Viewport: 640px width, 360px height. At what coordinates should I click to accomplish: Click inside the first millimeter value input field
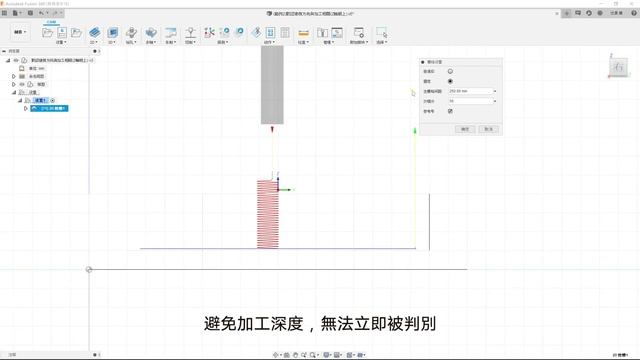click(x=470, y=91)
